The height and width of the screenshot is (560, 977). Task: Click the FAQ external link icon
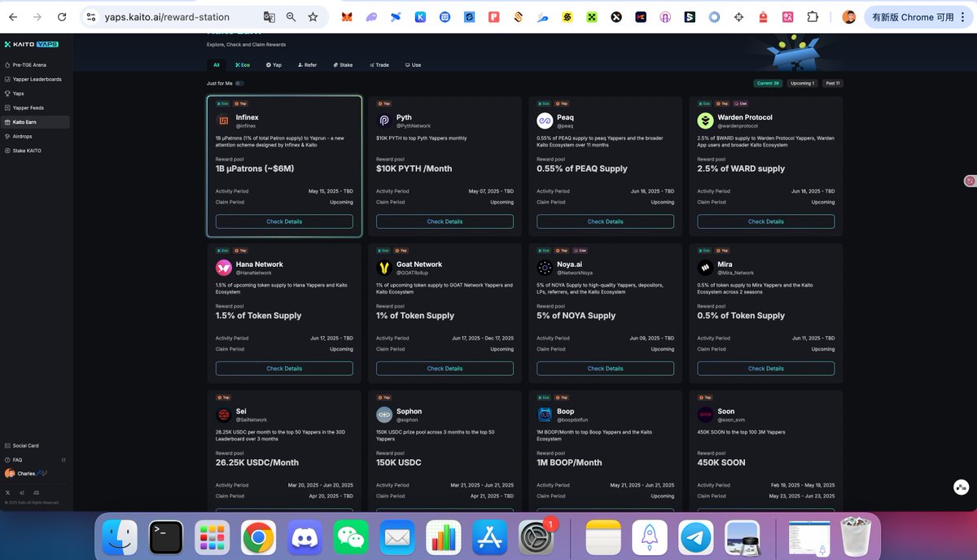64,460
